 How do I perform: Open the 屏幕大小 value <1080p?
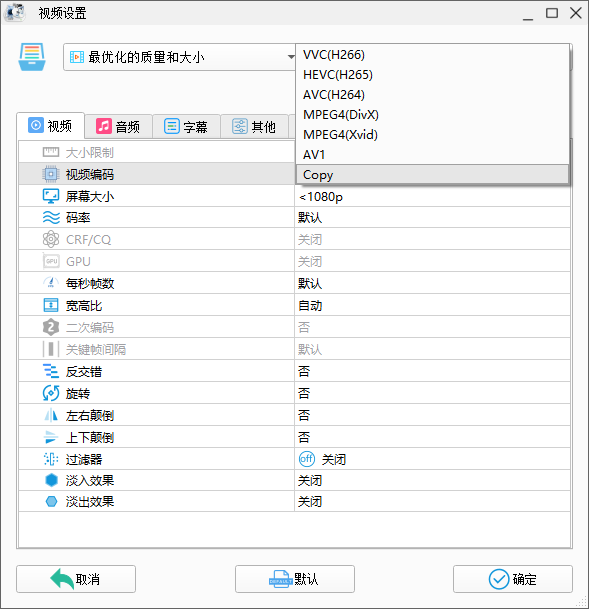tap(432, 197)
